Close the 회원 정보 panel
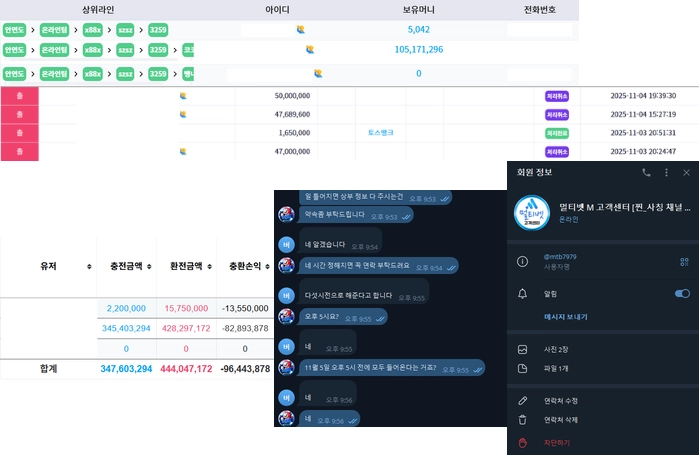Image resolution: width=699 pixels, height=455 pixels. [x=686, y=172]
